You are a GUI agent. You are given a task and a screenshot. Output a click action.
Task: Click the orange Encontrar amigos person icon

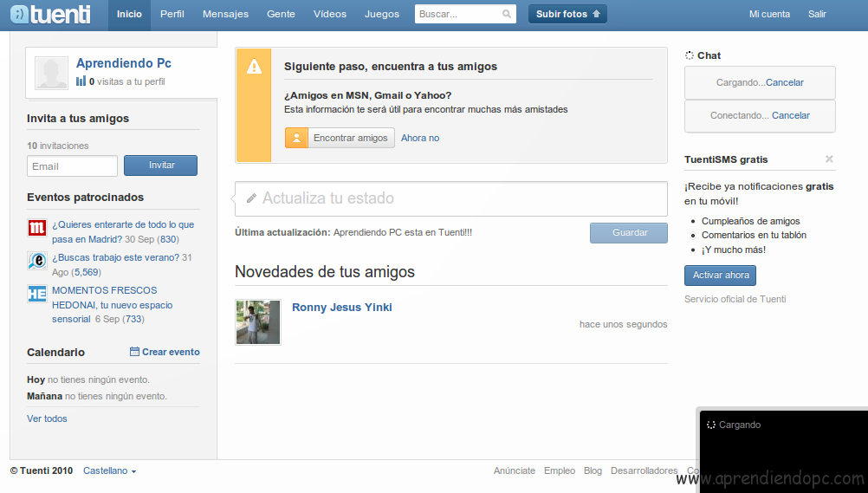click(296, 138)
